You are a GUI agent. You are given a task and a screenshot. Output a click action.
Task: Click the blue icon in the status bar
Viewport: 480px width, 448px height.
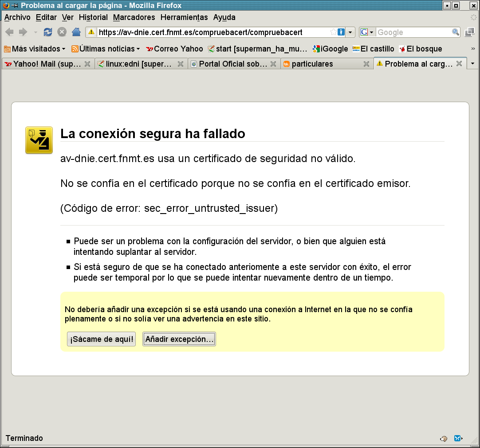pyautogui.click(x=458, y=438)
